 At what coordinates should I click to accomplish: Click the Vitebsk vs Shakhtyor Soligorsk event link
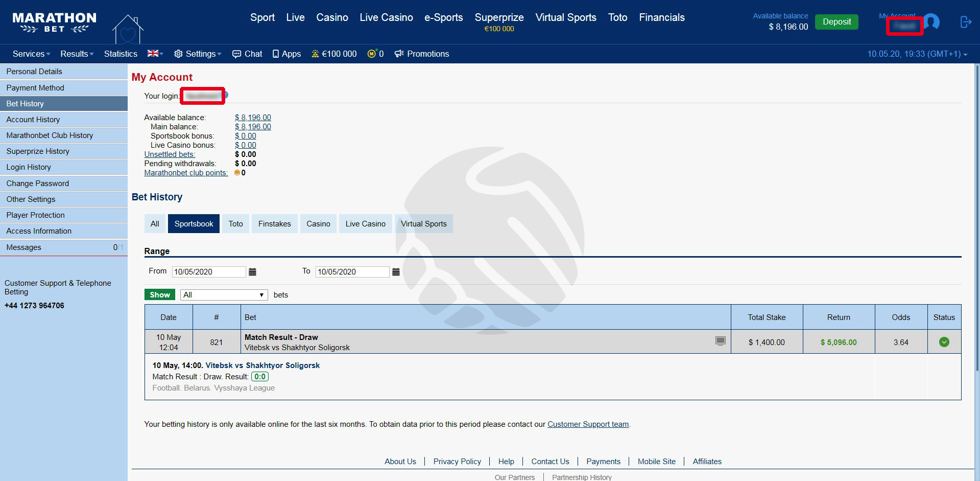262,365
